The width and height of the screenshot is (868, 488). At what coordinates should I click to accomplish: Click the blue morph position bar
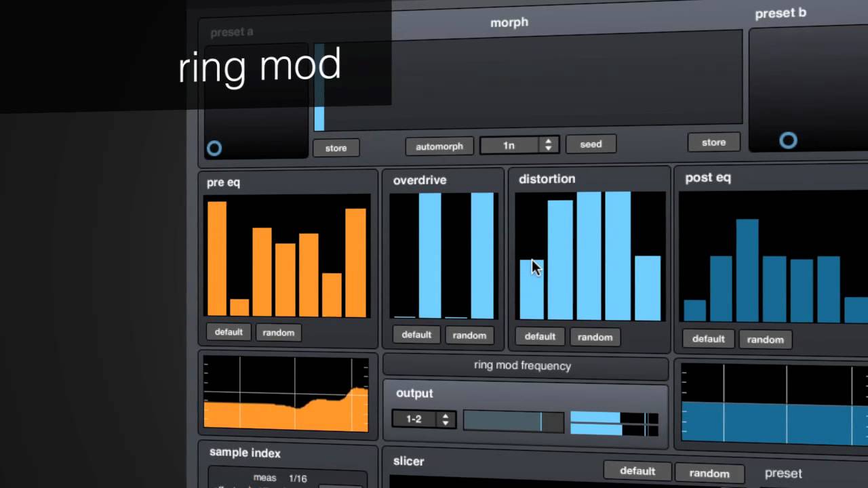click(319, 87)
